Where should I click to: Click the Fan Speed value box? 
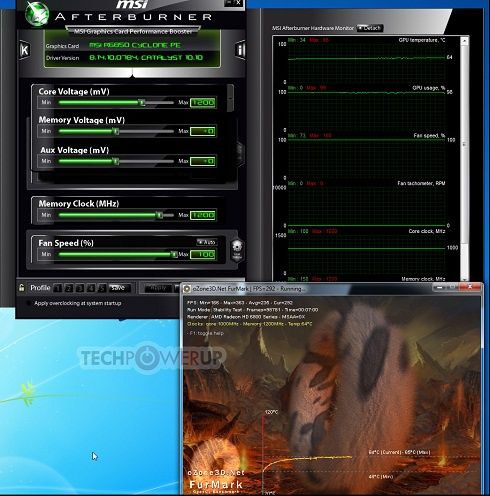[203, 254]
